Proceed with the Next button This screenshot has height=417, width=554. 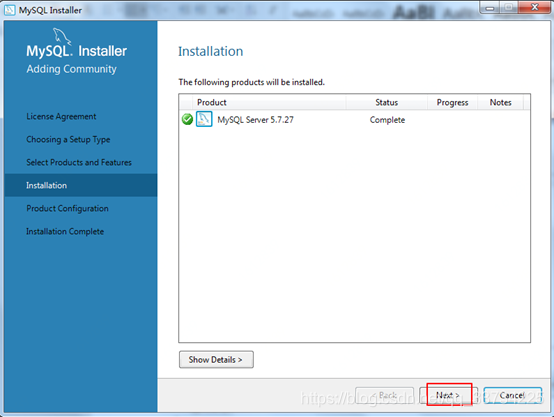(x=448, y=395)
